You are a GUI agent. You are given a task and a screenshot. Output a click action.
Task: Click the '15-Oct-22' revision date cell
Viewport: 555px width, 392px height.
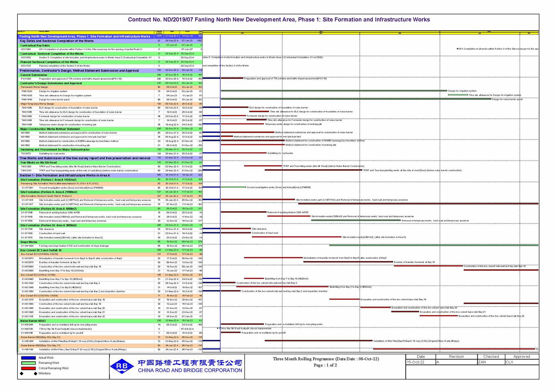tap(420, 362)
